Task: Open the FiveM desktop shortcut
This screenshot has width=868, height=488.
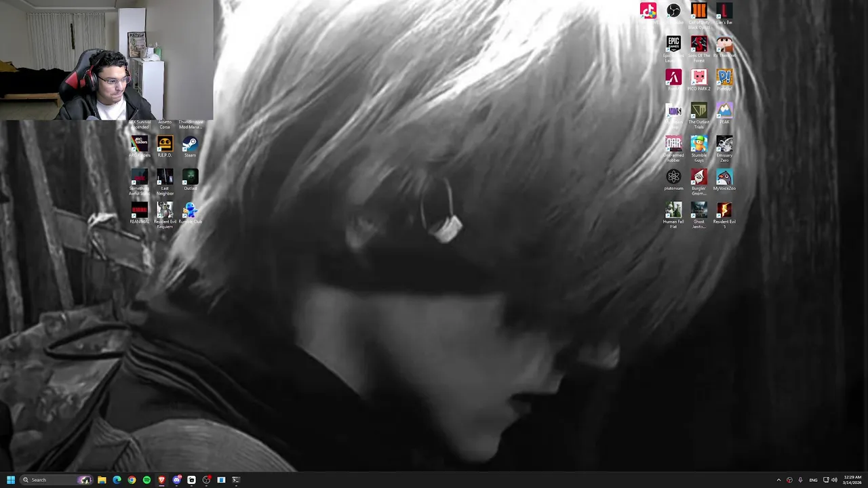Action: pyautogui.click(x=673, y=80)
